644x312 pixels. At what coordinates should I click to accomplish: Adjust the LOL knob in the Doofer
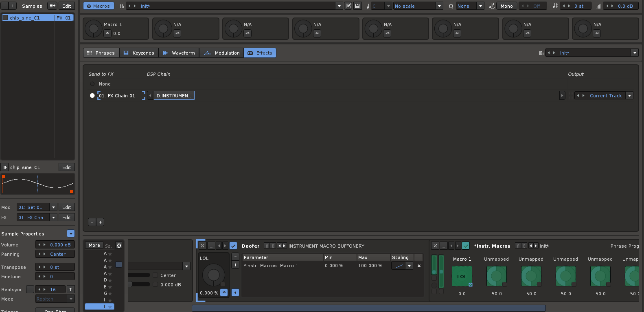coord(213,275)
